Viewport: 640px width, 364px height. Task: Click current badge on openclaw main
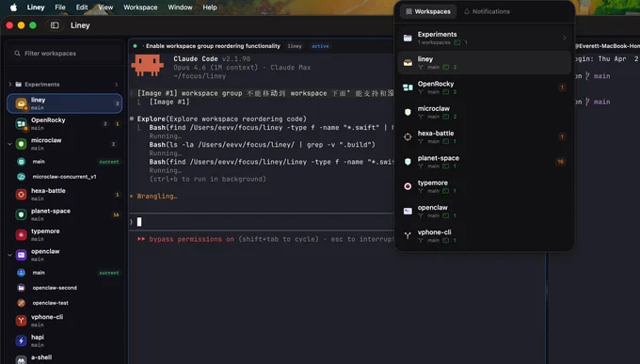click(x=109, y=273)
